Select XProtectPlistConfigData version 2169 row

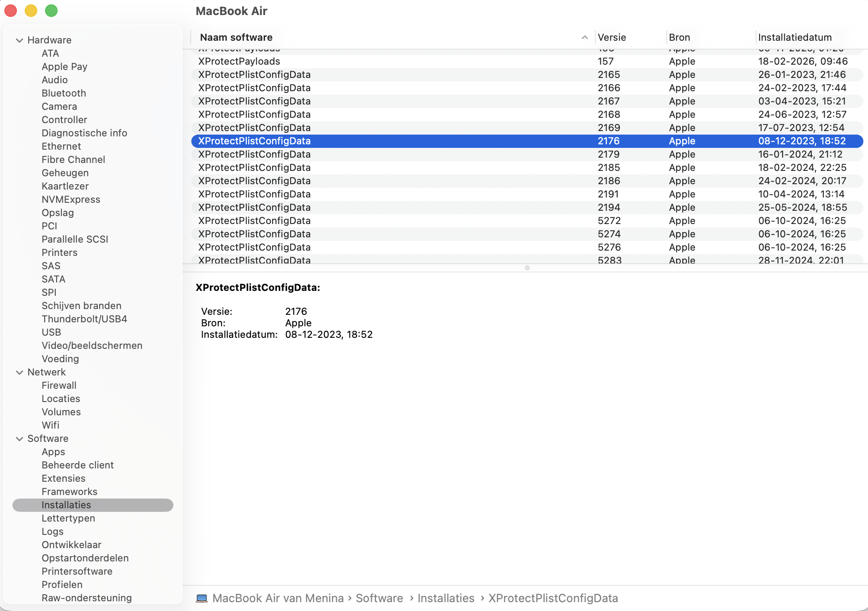point(527,128)
